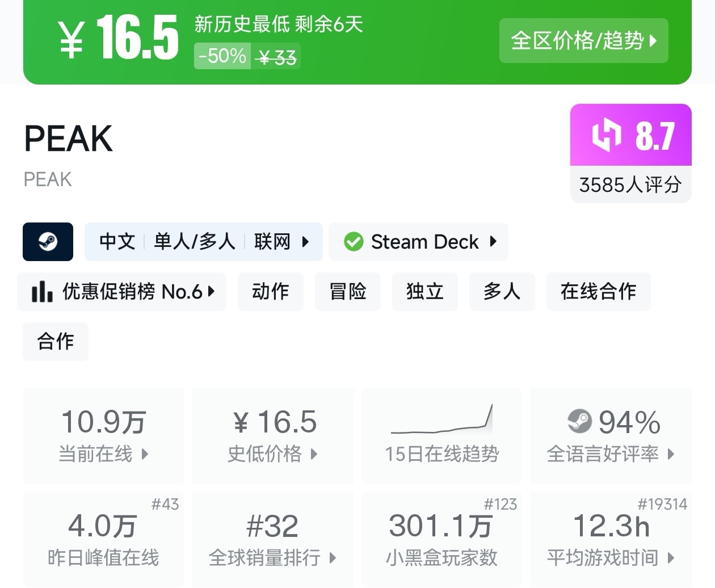
Task: Tap the Xiaoheihe logo in score badge
Action: 607,135
